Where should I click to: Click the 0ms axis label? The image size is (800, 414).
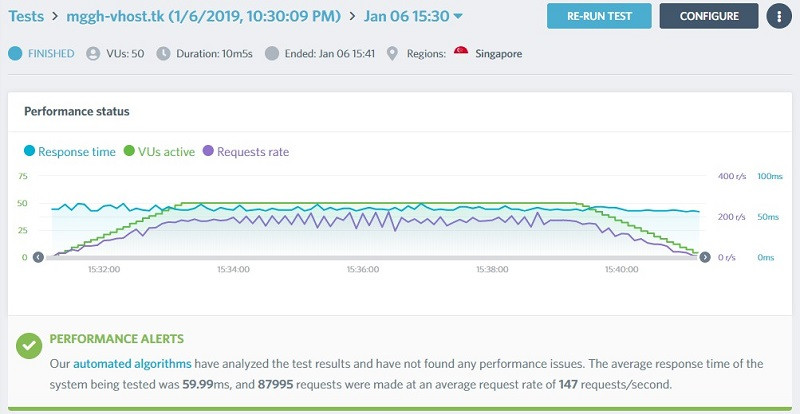(x=766, y=258)
